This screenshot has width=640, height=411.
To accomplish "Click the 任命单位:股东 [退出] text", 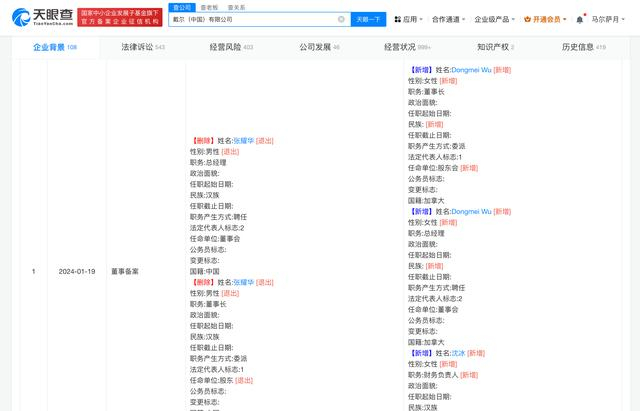I will [x=221, y=380].
